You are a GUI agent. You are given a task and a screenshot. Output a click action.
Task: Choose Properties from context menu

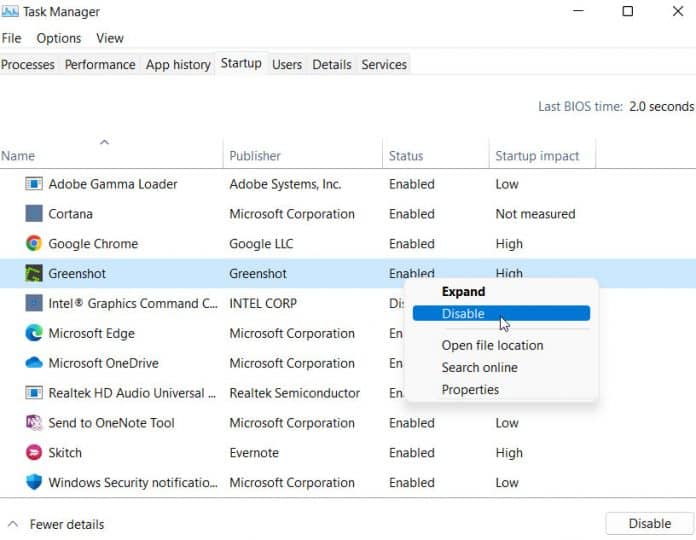point(470,390)
